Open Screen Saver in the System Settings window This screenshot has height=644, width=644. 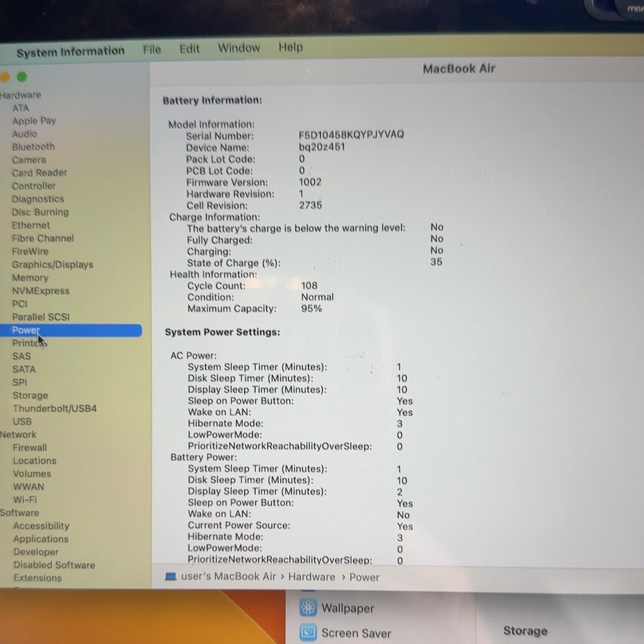tap(356, 633)
